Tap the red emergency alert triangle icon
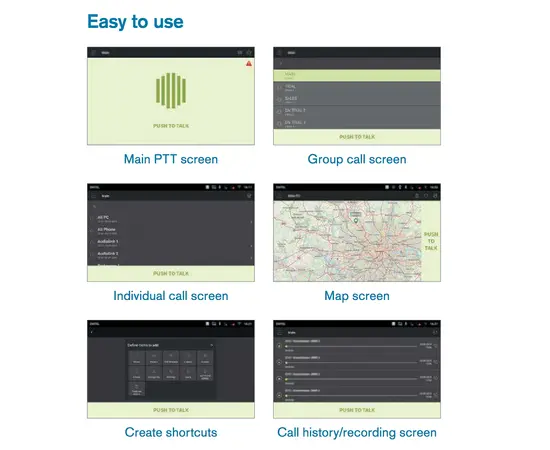This screenshot has width=550, height=450. 249,63
